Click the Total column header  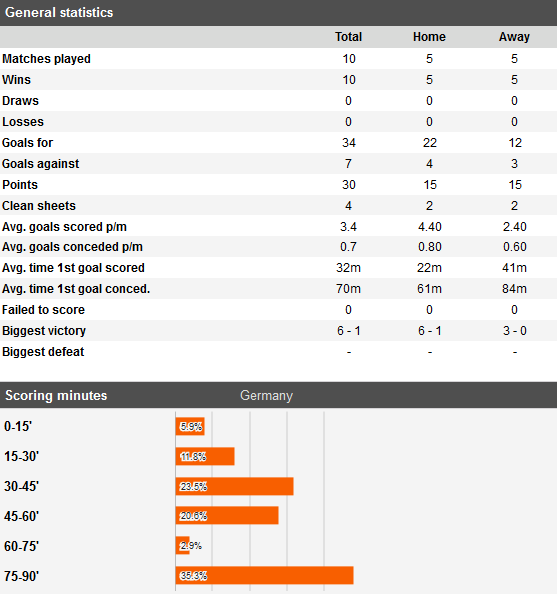point(348,37)
